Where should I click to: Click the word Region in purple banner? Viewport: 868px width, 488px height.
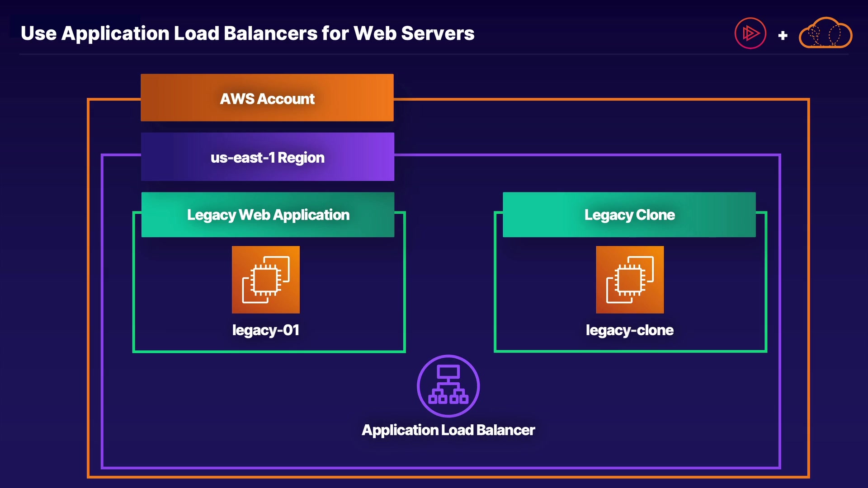(x=301, y=158)
